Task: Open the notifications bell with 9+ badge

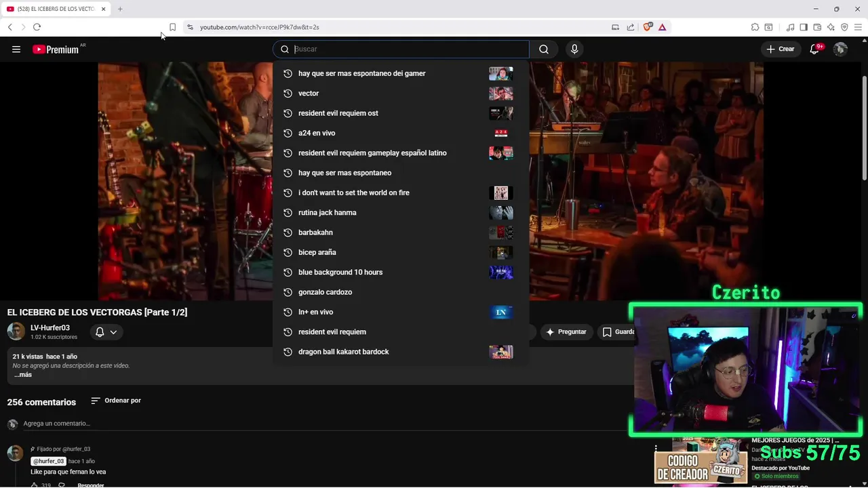Action: coord(815,49)
